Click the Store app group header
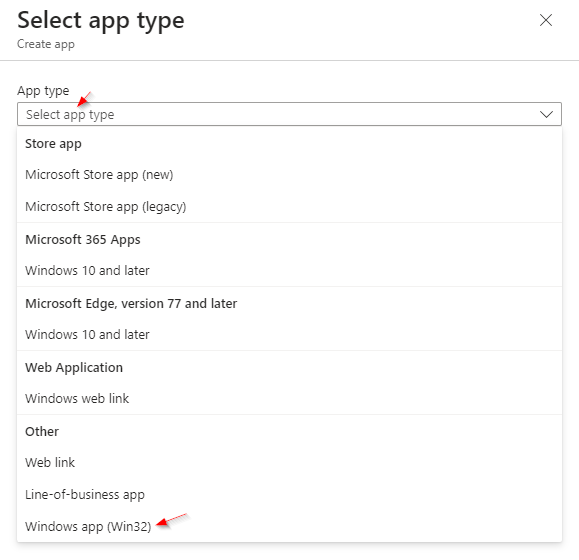This screenshot has width=579, height=560. click(x=53, y=144)
